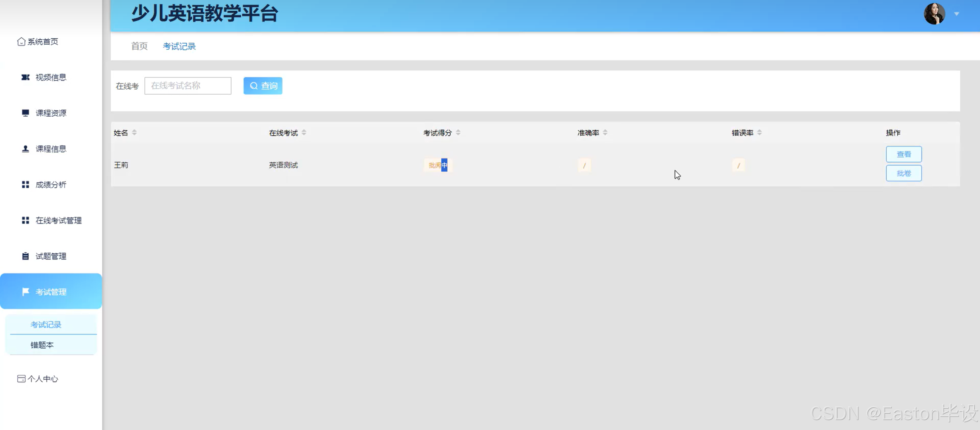Viewport: 980px width, 430px height.
Task: Click the person icon for 课程信息
Action: [x=25, y=149]
